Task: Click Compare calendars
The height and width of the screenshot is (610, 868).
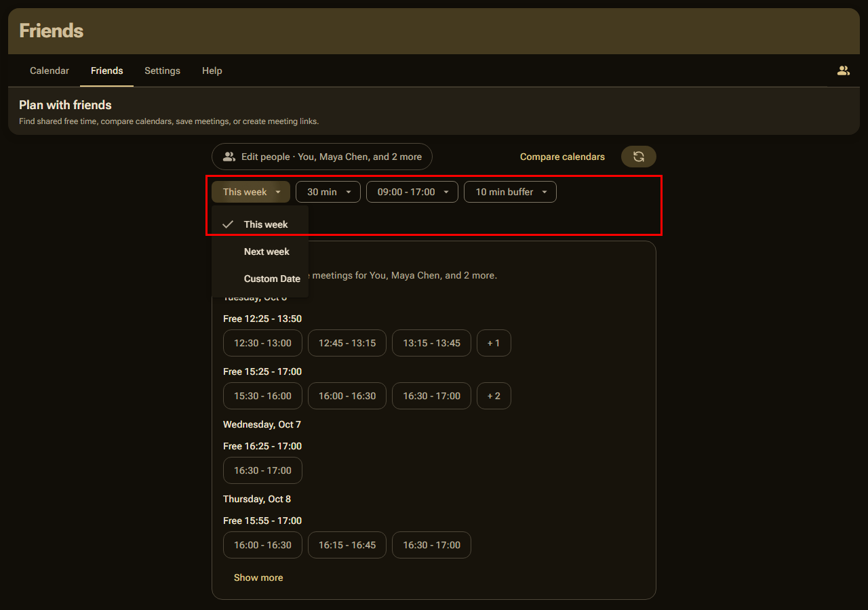Action: pyautogui.click(x=562, y=157)
